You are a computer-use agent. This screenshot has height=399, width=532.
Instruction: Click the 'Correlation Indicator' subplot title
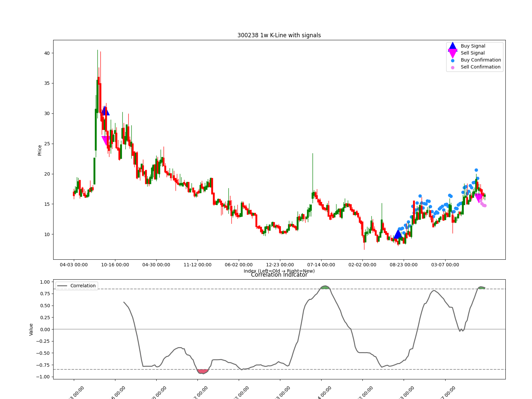pyautogui.click(x=279, y=275)
